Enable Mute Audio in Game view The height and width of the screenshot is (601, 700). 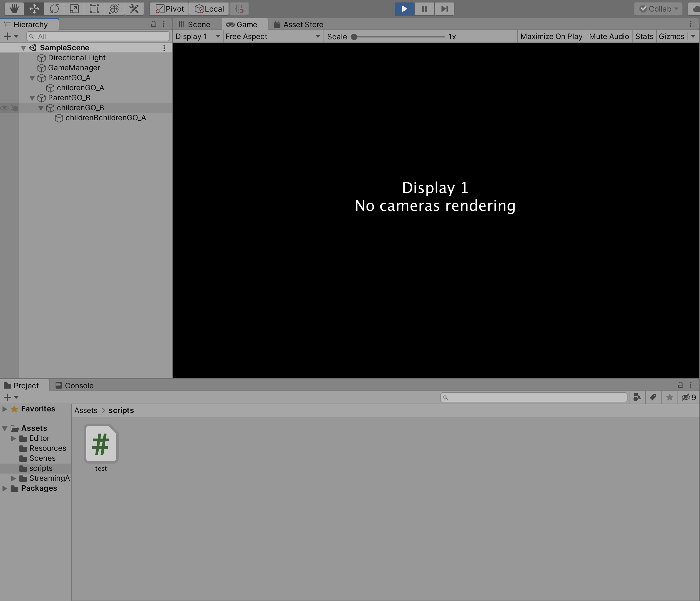[x=609, y=37]
